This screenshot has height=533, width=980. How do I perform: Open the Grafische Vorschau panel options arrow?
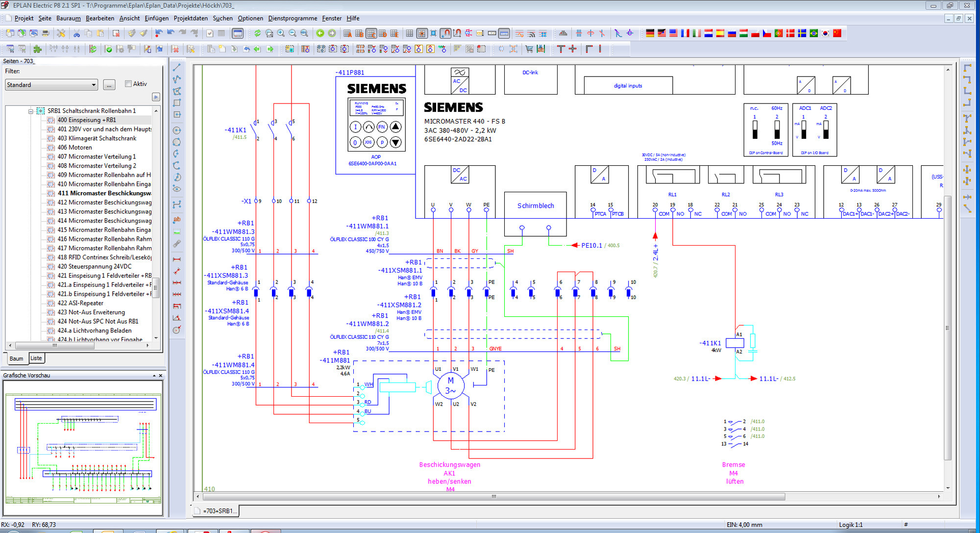154,376
